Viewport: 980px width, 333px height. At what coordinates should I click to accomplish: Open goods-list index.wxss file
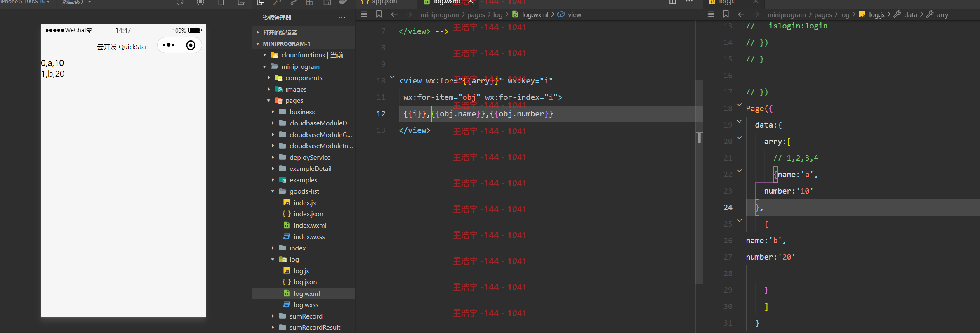click(304, 236)
